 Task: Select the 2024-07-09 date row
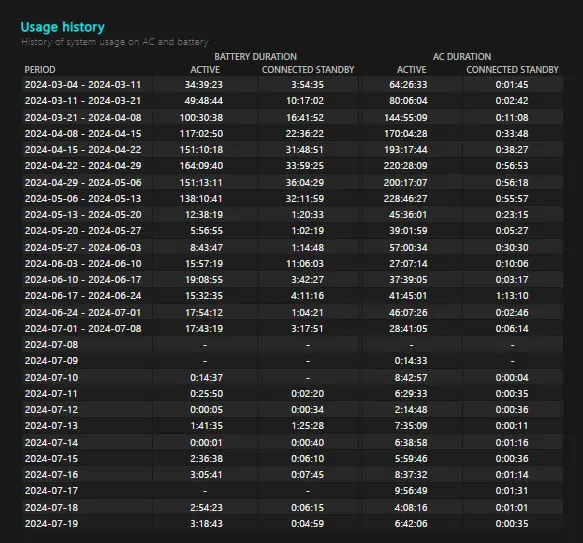coord(51,361)
